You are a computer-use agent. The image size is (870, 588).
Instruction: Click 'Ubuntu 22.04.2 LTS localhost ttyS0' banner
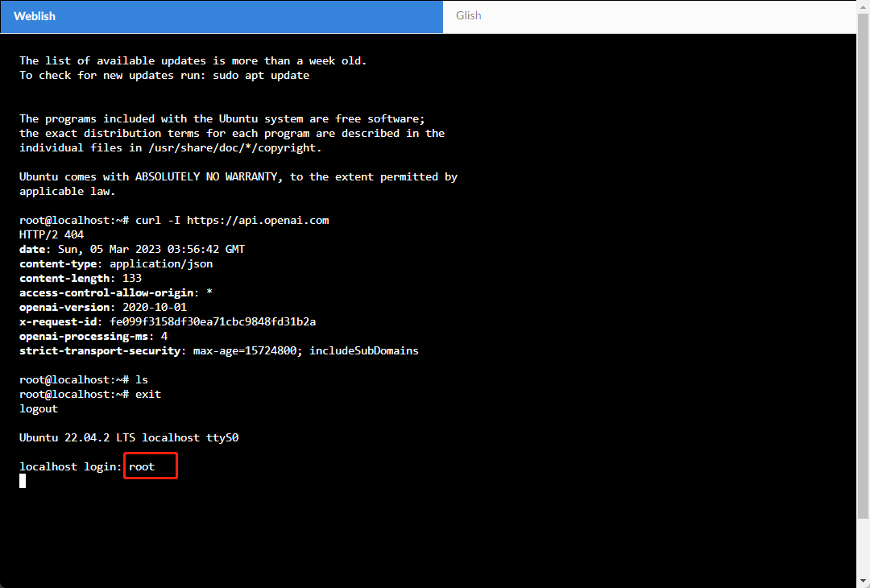[x=129, y=437]
